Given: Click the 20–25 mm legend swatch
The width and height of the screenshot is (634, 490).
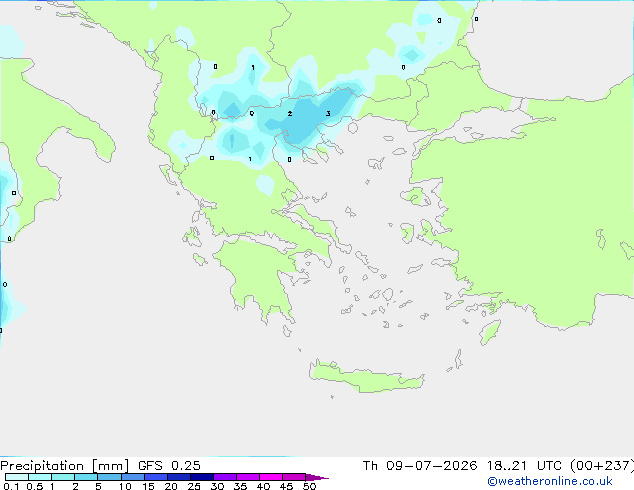Looking at the screenshot, I should click(178, 477).
